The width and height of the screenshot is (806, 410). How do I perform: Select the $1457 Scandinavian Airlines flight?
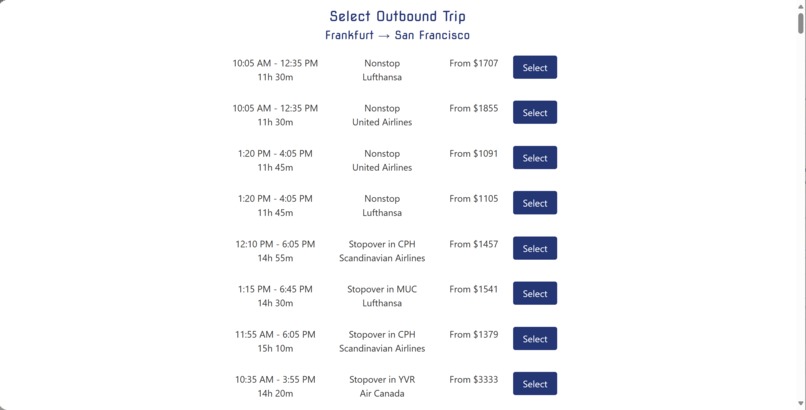click(535, 248)
